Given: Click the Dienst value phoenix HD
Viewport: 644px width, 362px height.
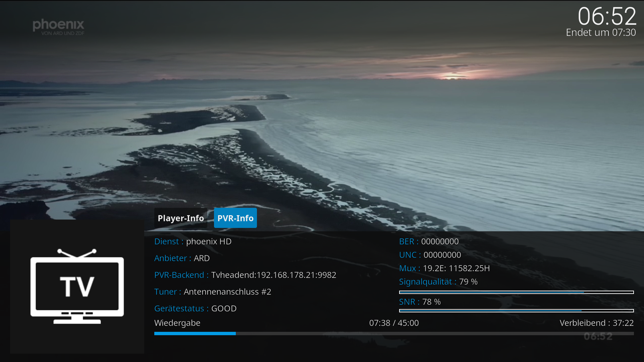Looking at the screenshot, I should point(209,241).
